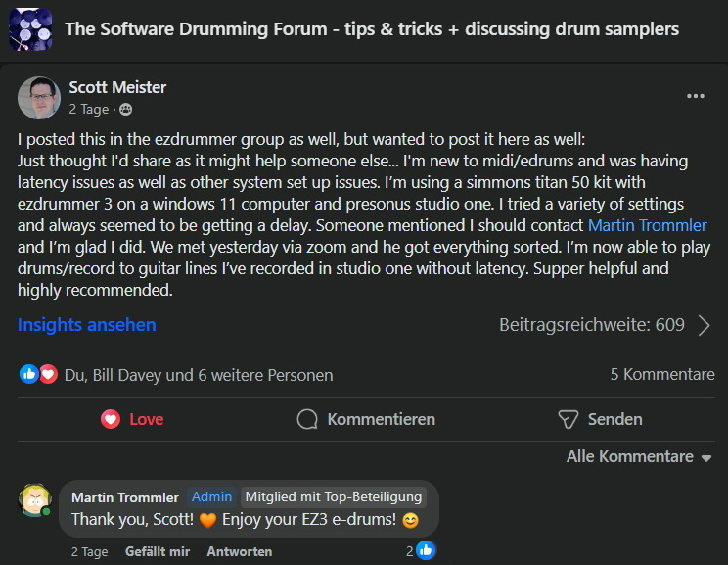Open the group title in the header
728x565 pixels.
tap(372, 28)
